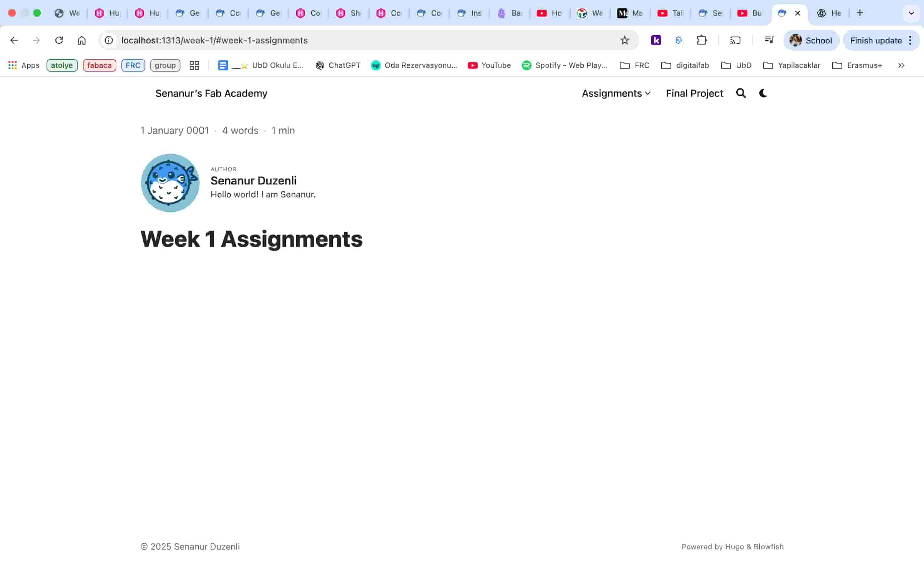Open the site search magnifier
Screen dimensions: 924x578
(741, 93)
